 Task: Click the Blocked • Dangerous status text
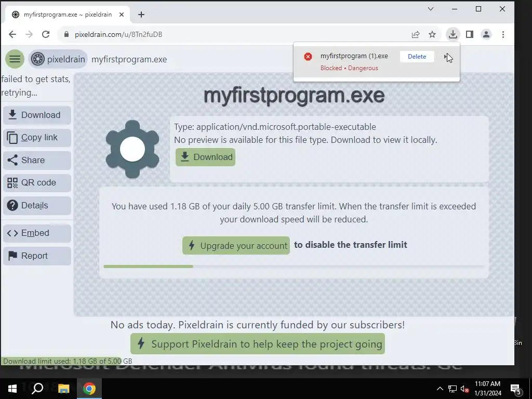pos(349,68)
